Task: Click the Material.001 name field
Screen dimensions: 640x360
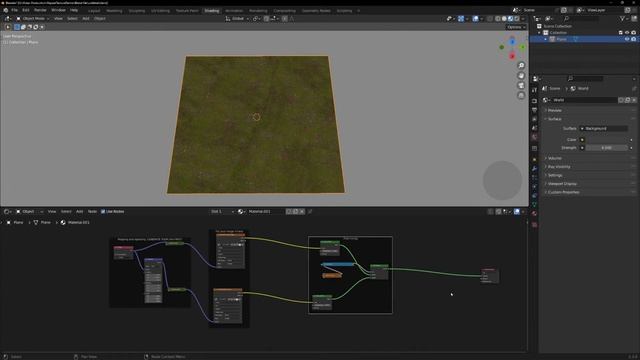Action: [x=265, y=212]
